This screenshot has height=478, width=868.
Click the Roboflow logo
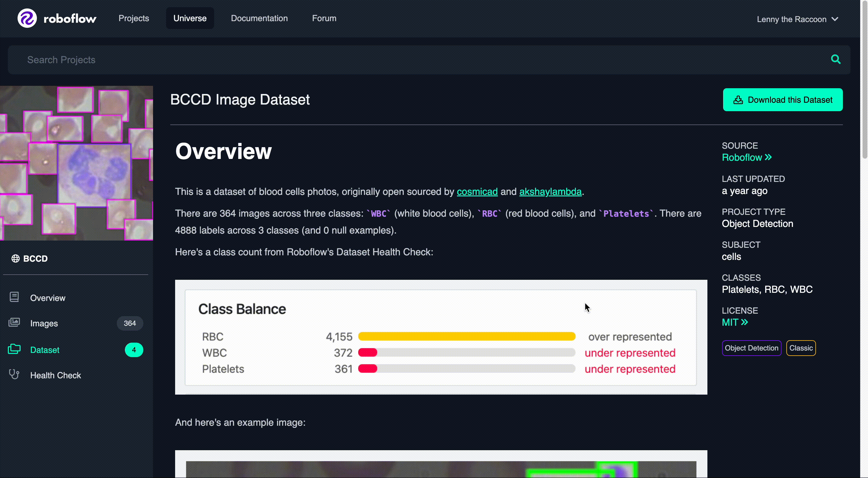coord(57,18)
